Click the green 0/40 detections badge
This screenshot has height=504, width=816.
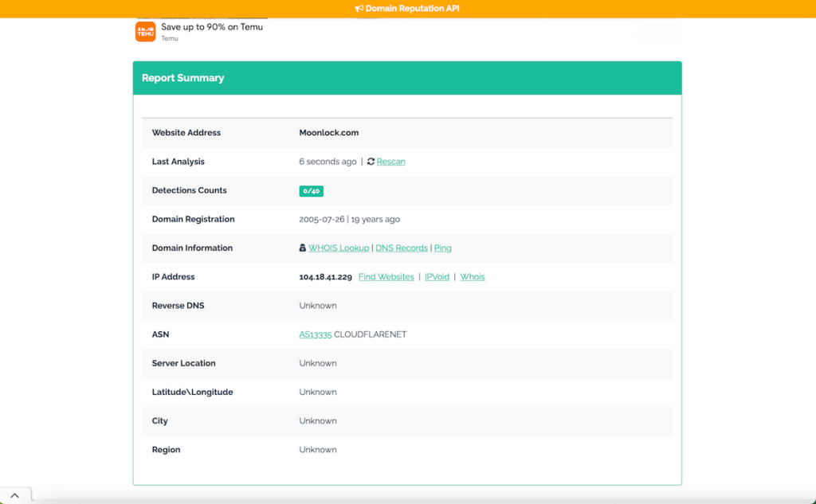click(311, 191)
